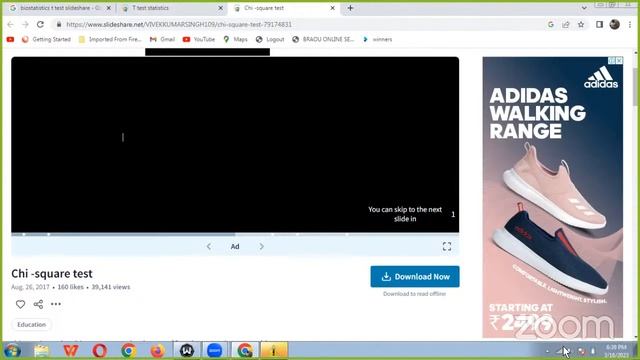
Task: Show hidden system tray icons
Action: pos(547,351)
